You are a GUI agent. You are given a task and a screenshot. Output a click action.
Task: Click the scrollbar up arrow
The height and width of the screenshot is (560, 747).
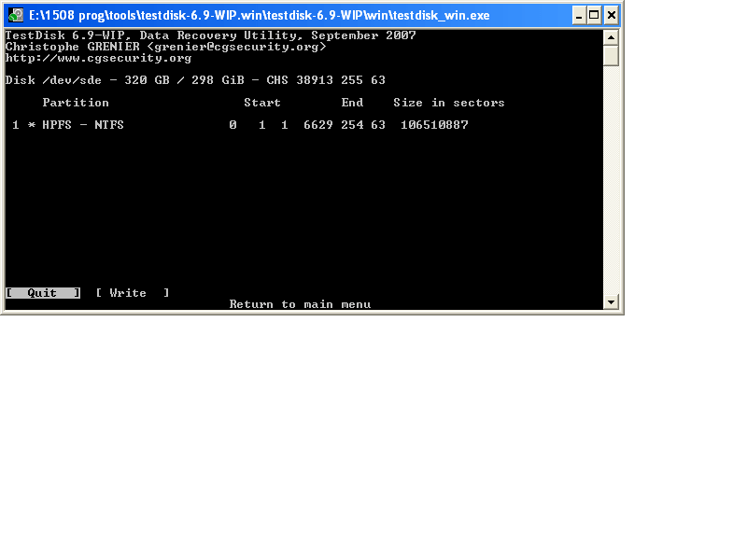pyautogui.click(x=611, y=37)
